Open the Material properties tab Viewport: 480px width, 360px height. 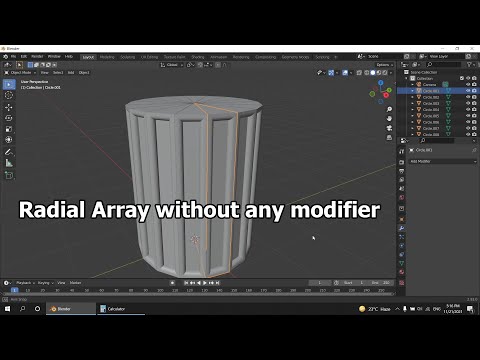click(402, 272)
